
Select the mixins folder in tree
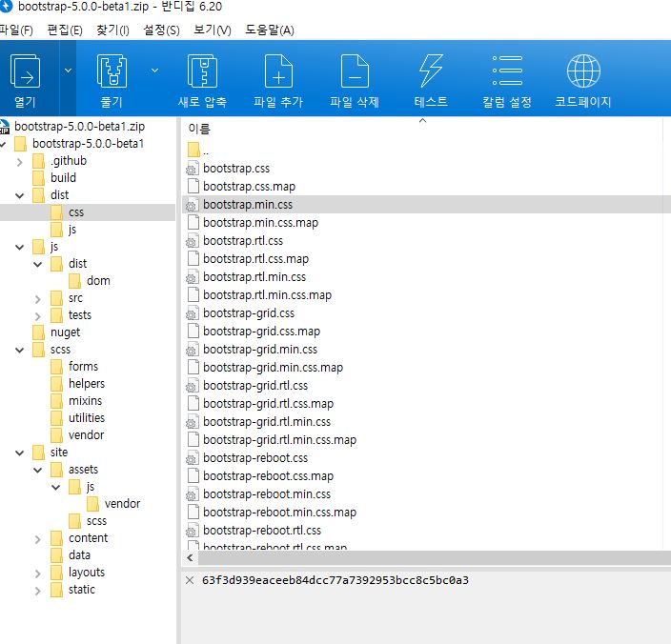point(85,401)
